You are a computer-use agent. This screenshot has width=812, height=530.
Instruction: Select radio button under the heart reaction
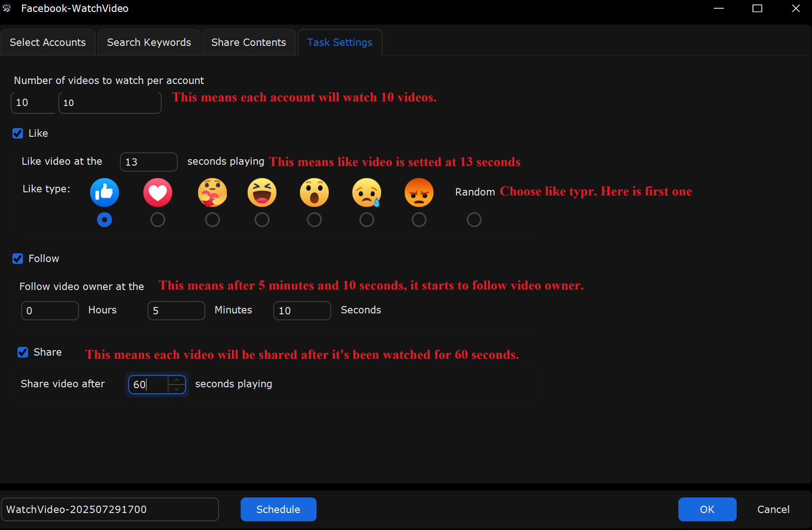point(158,220)
